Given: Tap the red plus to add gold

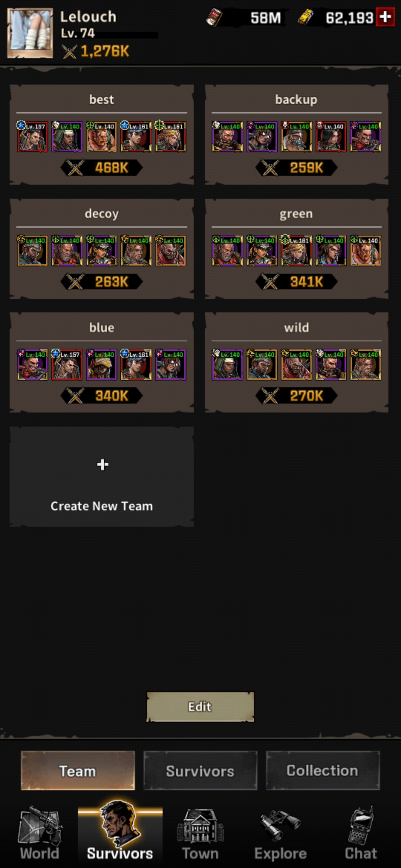Looking at the screenshot, I should click(x=385, y=17).
